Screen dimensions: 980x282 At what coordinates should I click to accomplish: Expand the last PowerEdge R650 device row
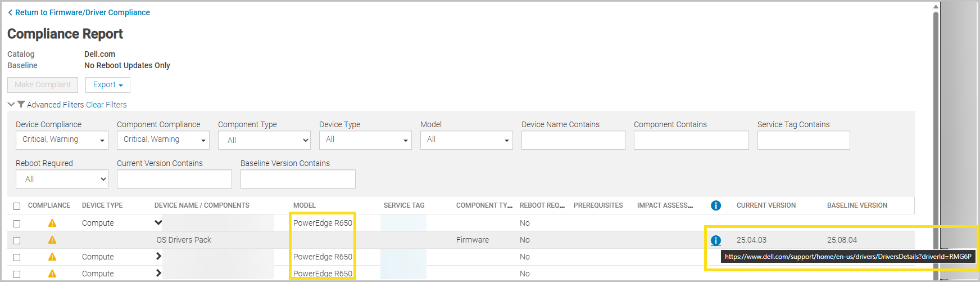click(158, 273)
